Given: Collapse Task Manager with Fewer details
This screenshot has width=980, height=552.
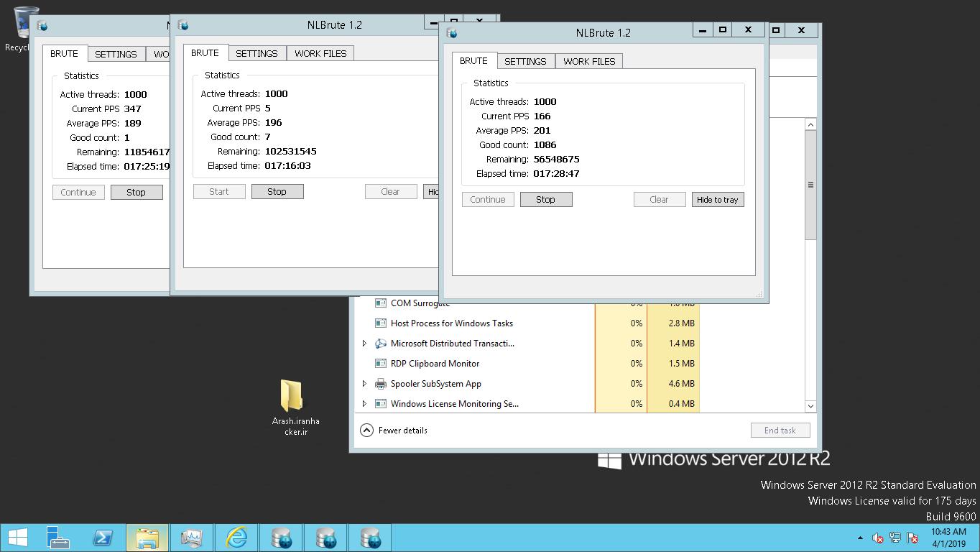Looking at the screenshot, I should click(x=394, y=431).
